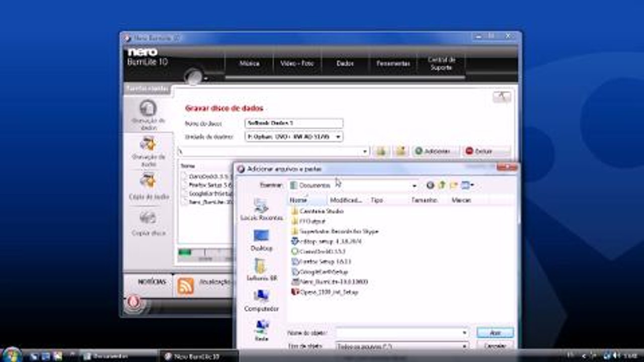This screenshot has height=362, width=644.
Task: Open the Windows Start menu
Action: (x=12, y=355)
